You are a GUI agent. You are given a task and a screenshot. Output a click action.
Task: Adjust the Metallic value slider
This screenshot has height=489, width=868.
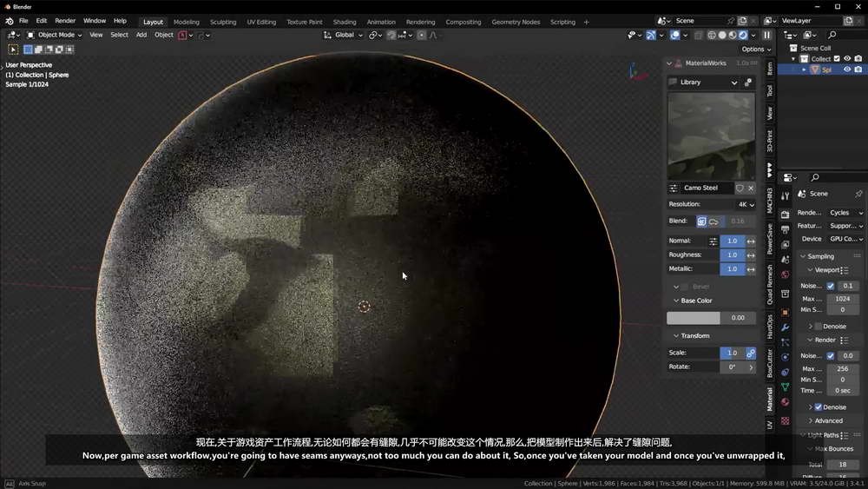[732, 269]
